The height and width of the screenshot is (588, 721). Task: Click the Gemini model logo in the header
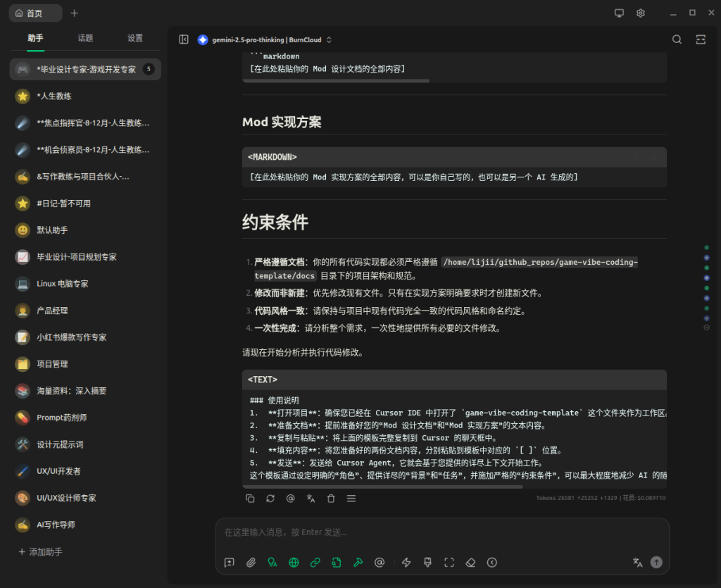point(203,39)
